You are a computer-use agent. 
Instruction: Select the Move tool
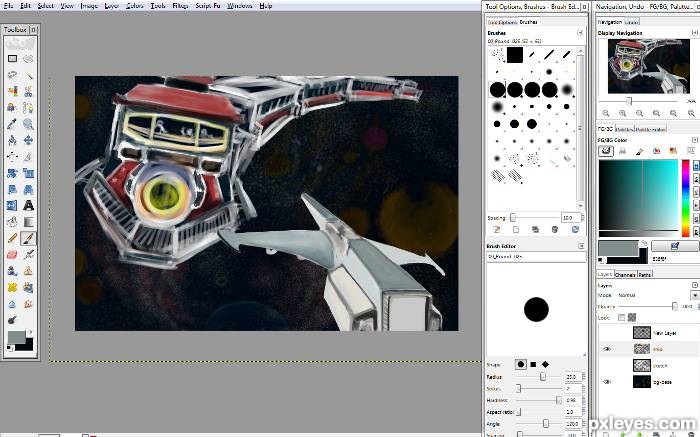(x=28, y=140)
